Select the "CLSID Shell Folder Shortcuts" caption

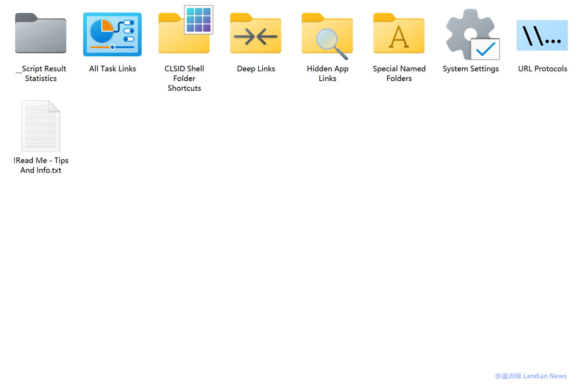click(184, 78)
